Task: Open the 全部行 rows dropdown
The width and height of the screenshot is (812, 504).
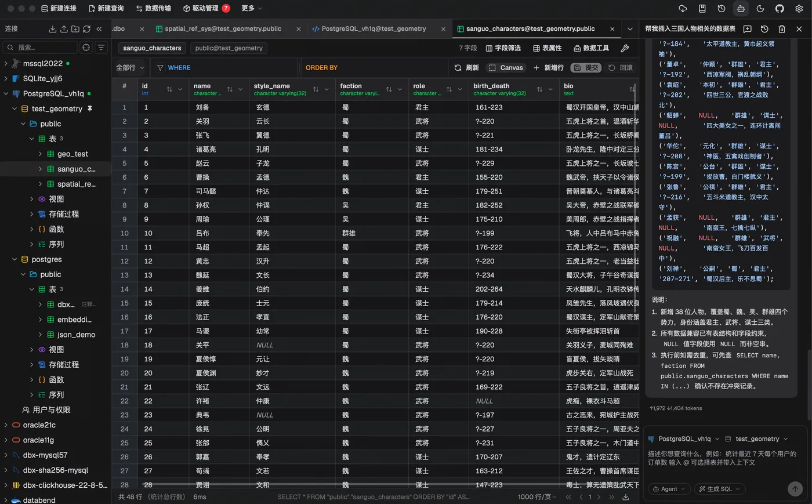Action: (x=130, y=68)
